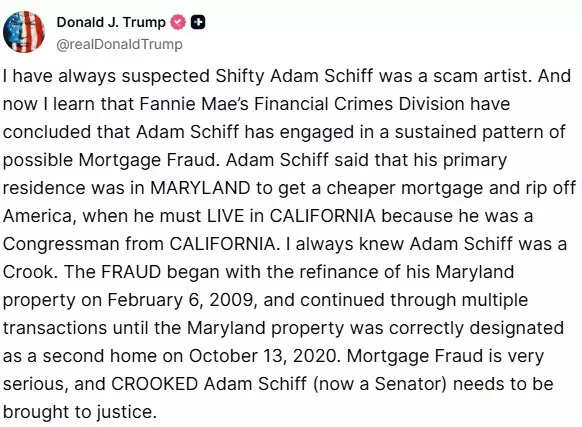Open the Donald J. Trump display name

pos(111,22)
